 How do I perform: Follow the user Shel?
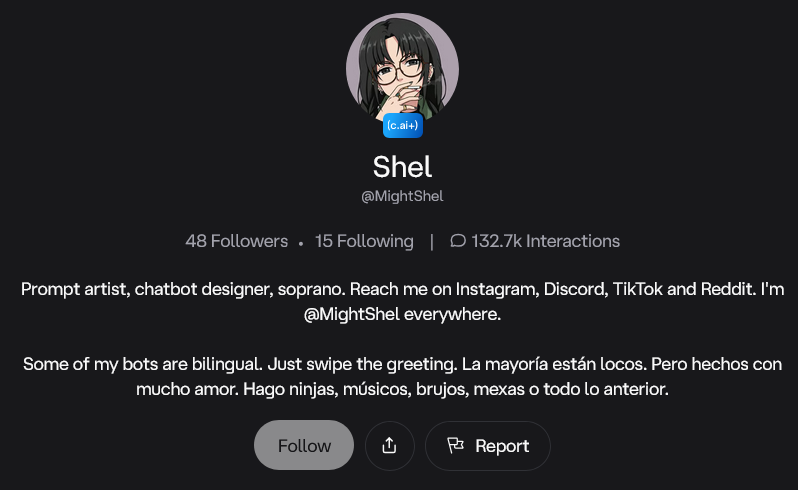coord(304,445)
